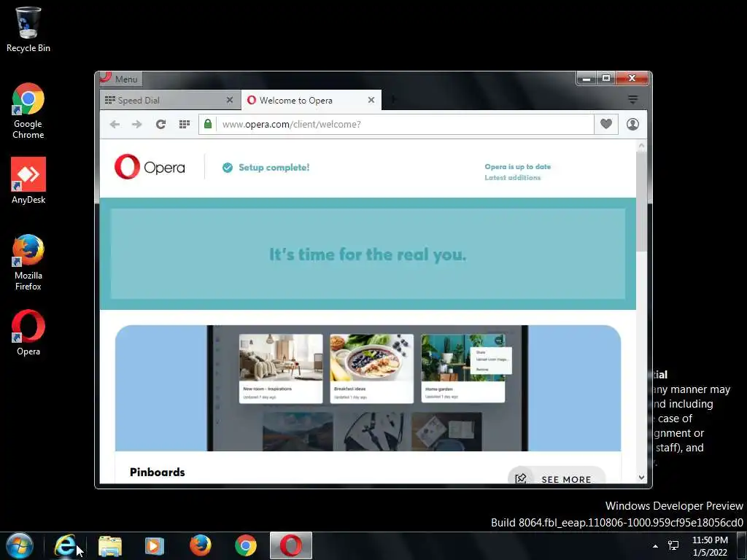
Task: Close the Speed Dial tab
Action: tap(230, 100)
